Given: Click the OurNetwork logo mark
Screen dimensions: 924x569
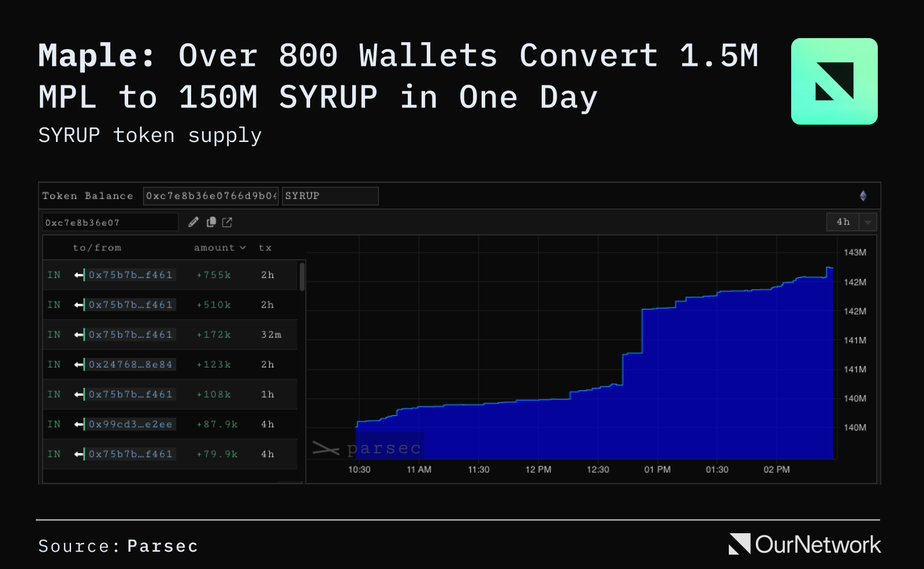Looking at the screenshot, I should (739, 544).
